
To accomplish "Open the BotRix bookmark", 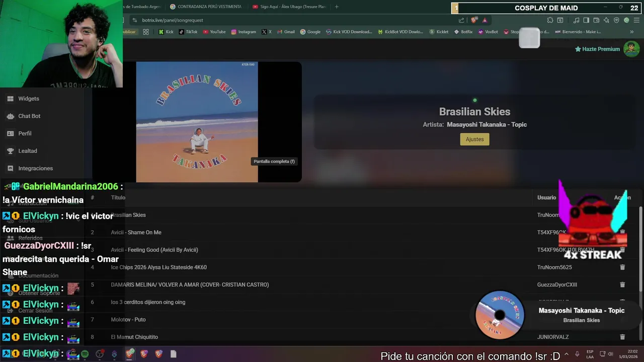I will (463, 32).
